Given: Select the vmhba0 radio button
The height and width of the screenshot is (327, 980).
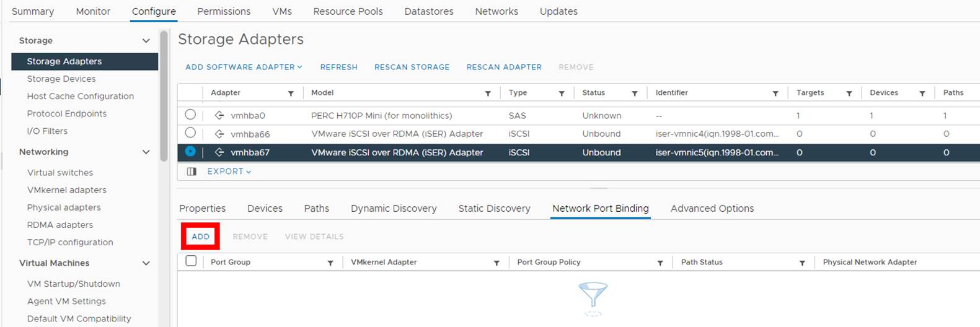Looking at the screenshot, I should coord(190,115).
